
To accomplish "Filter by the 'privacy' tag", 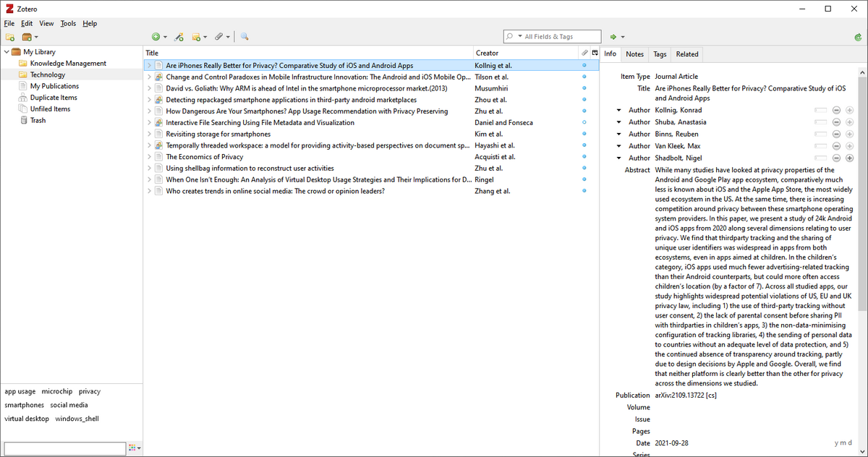I will [x=90, y=391].
